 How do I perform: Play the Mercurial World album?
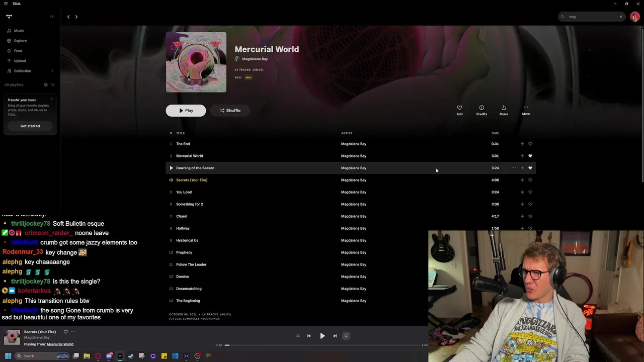click(186, 111)
